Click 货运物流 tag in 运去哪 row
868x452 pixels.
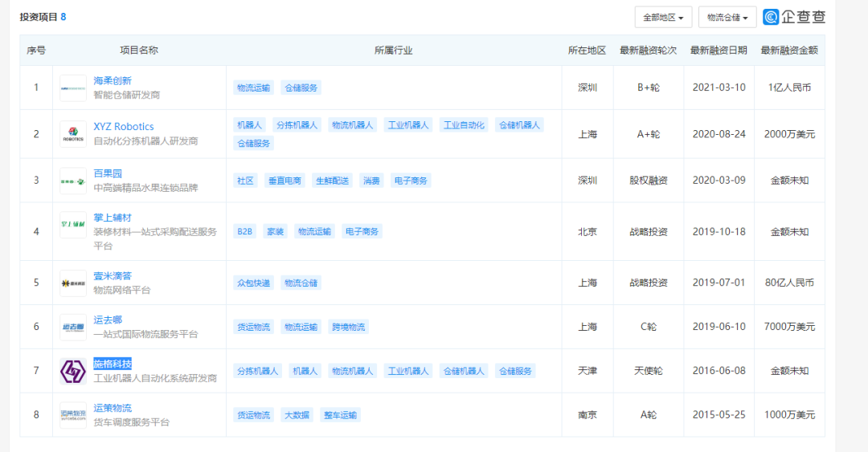click(x=253, y=327)
